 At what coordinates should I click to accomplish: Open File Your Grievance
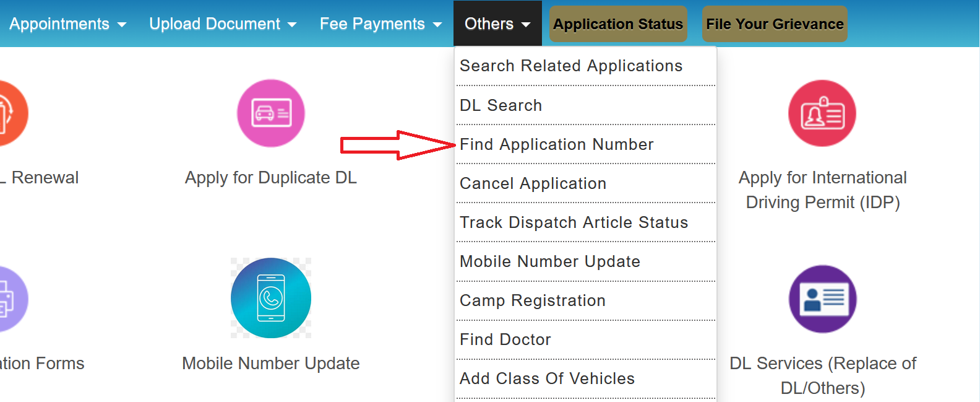[774, 23]
